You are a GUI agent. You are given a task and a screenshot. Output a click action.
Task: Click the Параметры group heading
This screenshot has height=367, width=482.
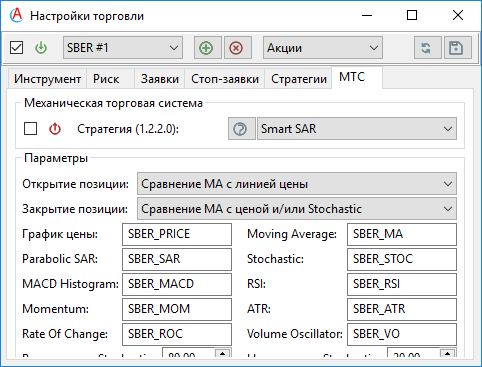pos(56,158)
